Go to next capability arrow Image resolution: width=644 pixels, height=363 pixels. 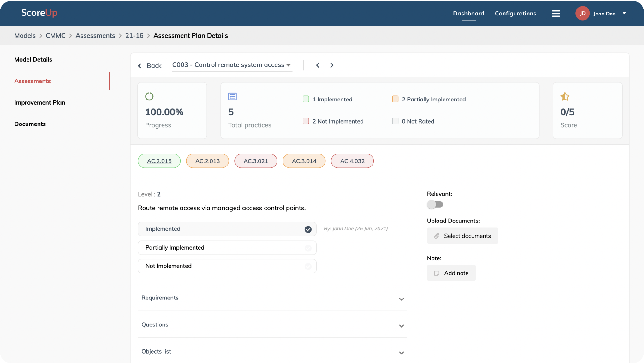pyautogui.click(x=332, y=65)
